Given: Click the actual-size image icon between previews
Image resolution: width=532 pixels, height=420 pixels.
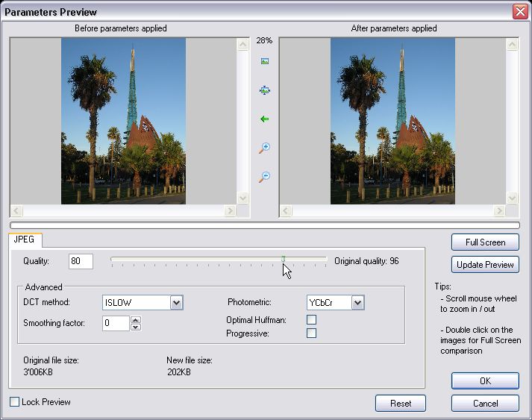Looking at the screenshot, I should [265, 61].
